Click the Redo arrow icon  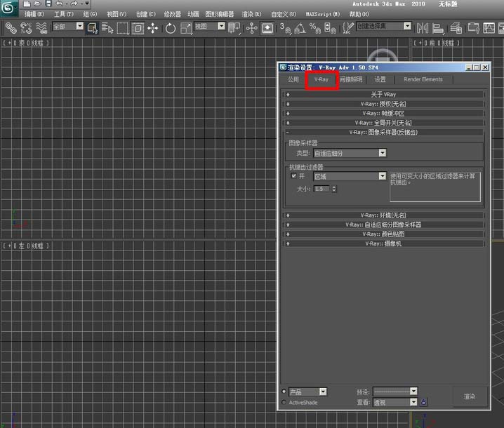[74, 4]
